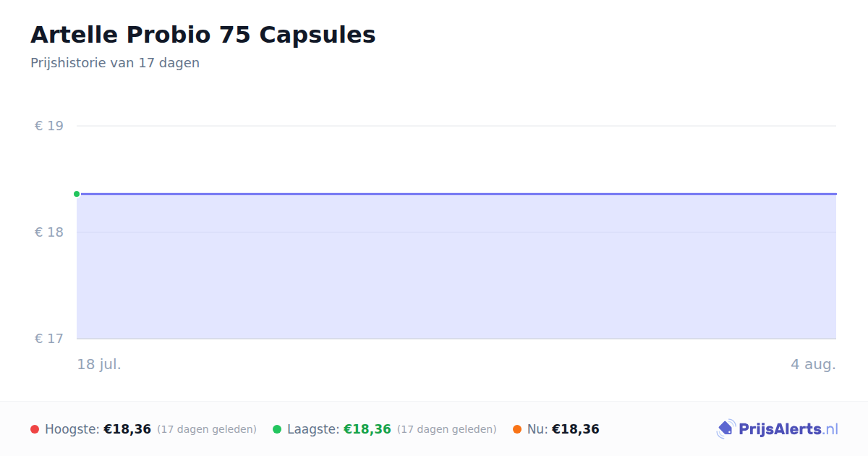Image resolution: width=868 pixels, height=456 pixels.
Task: Select the 18 jul. date label
Action: [99, 364]
